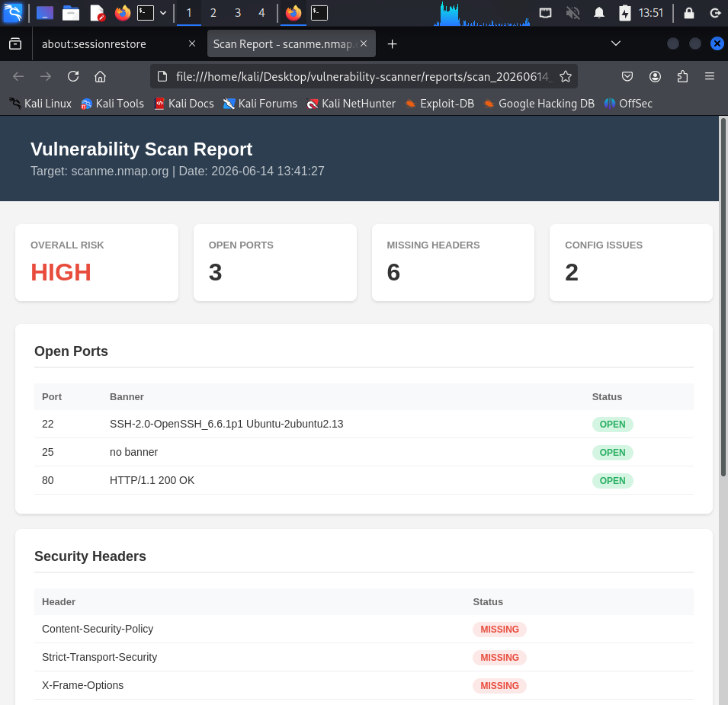Close the Scan Report tab
728x705 pixels.
pos(364,43)
